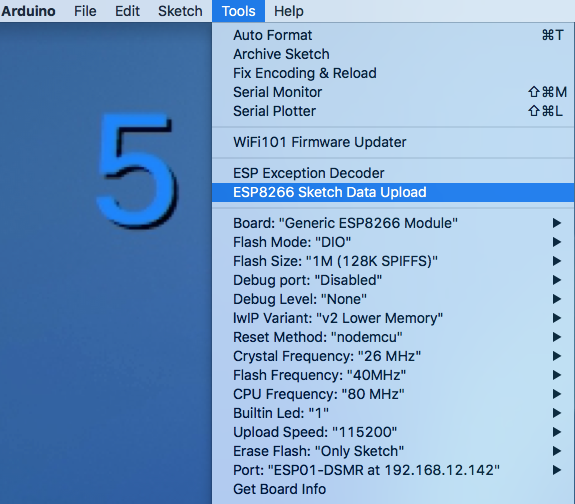Choose Auto Format

coord(393,35)
